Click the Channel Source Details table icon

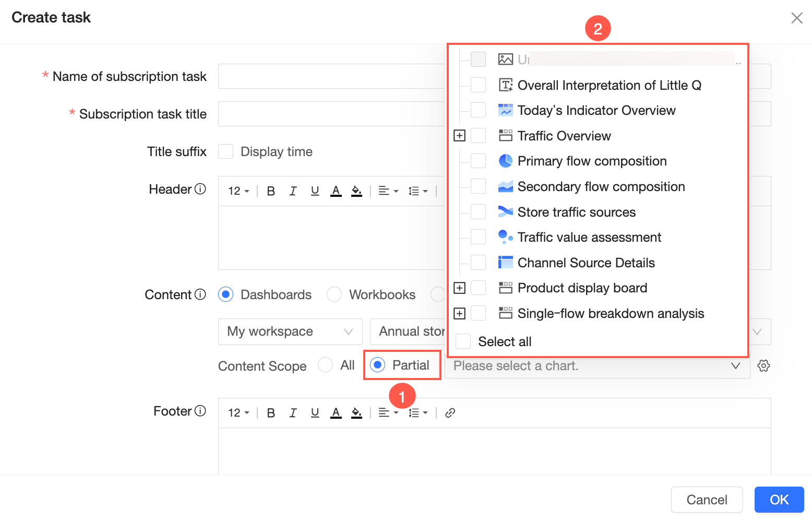[x=505, y=262]
